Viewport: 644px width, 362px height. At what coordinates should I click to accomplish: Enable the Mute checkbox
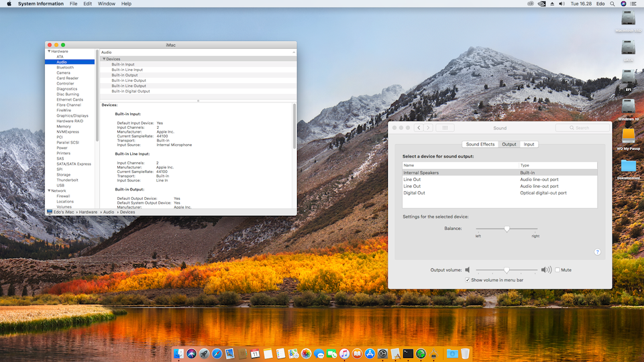(557, 270)
